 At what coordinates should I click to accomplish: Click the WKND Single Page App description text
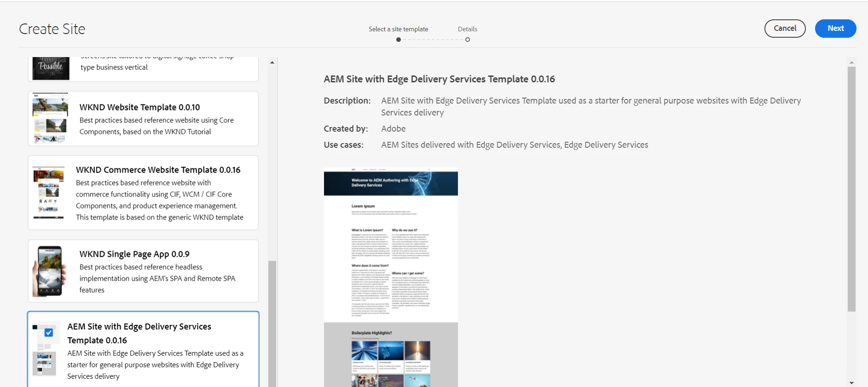pyautogui.click(x=157, y=278)
